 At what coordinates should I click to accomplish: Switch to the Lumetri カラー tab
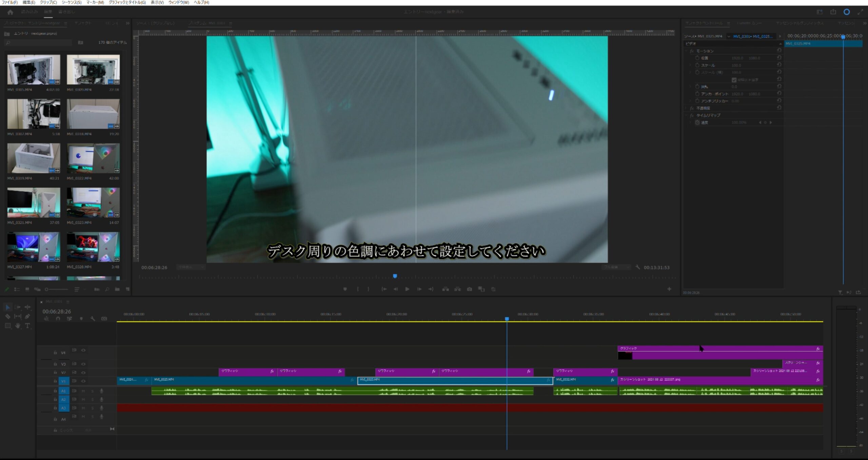click(x=749, y=23)
